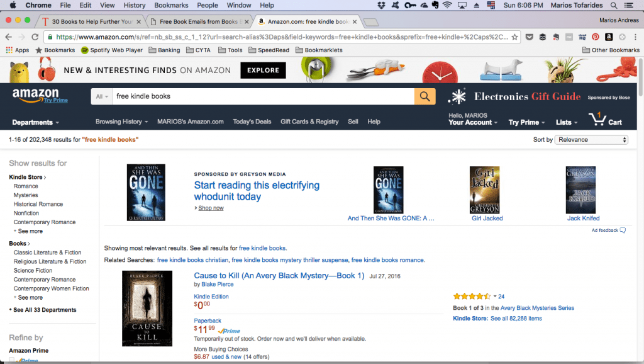Viewport: 644px width, 364px height.
Task: Open the Evernote Web Clipper extension icon
Action: point(555,37)
